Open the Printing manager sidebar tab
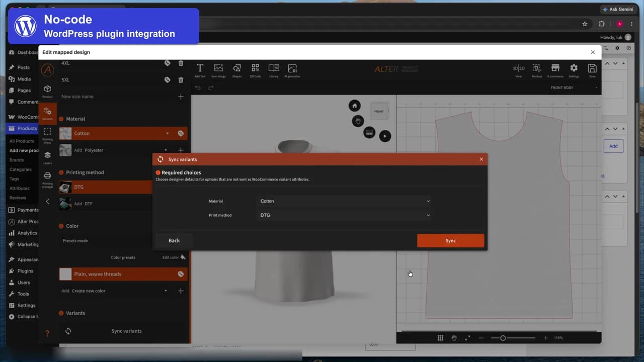This screenshot has width=644, height=362. tap(47, 179)
